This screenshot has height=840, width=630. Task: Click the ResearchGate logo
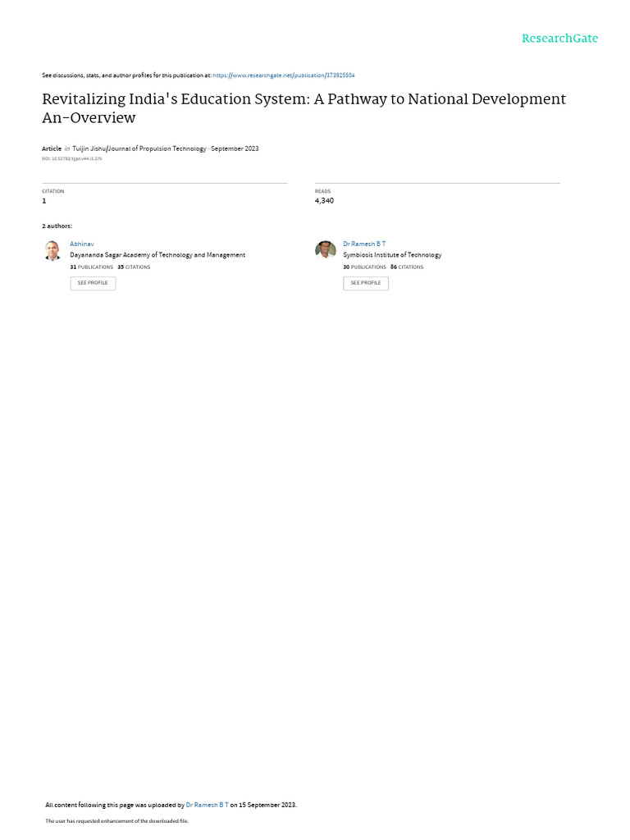(x=559, y=39)
